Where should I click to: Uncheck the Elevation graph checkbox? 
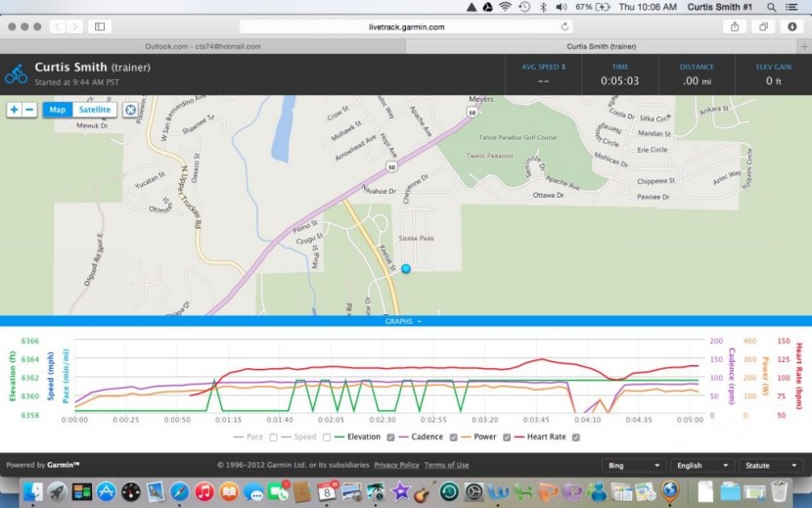pyautogui.click(x=390, y=438)
